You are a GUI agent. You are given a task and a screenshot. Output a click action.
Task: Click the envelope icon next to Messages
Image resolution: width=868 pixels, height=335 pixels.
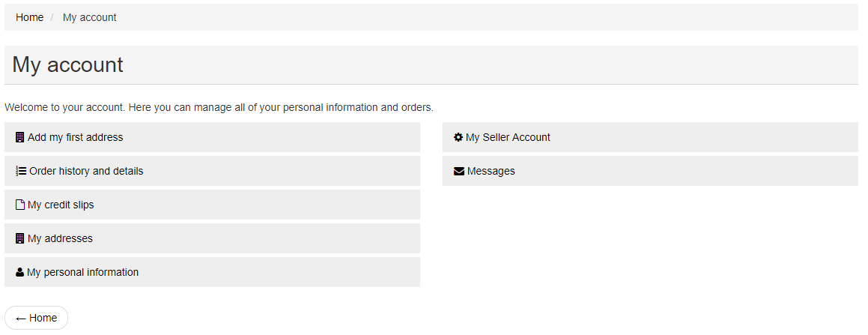[459, 171]
